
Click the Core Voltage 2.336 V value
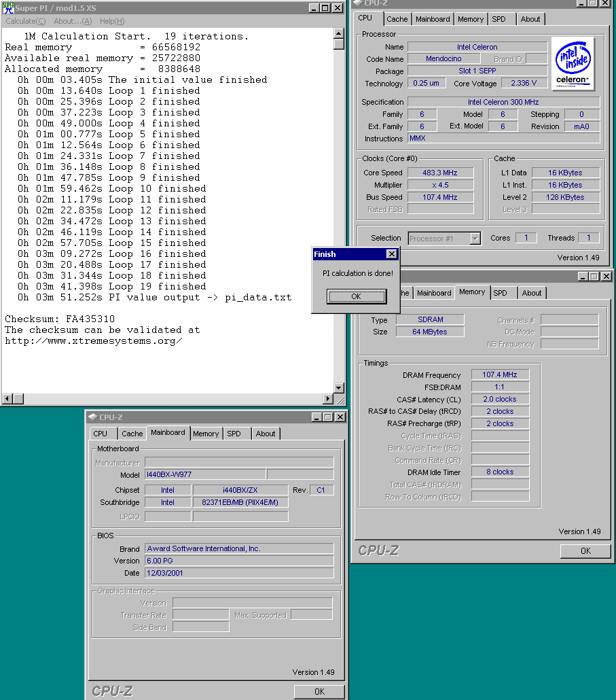coord(524,83)
